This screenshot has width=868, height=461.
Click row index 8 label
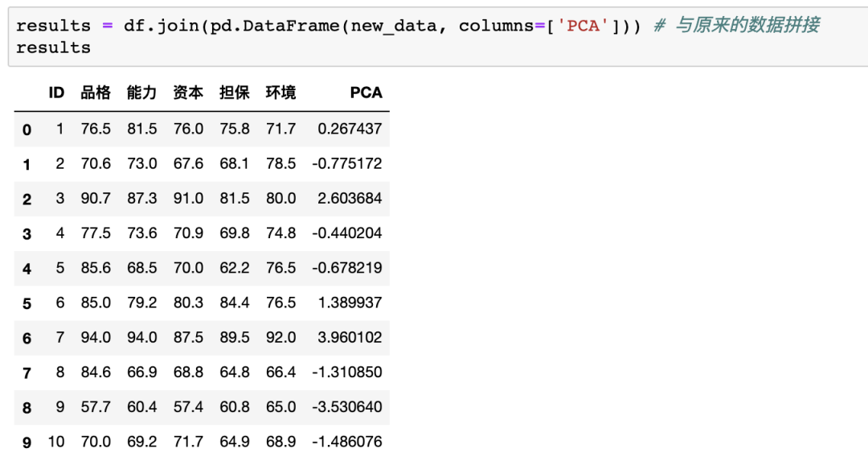point(27,408)
